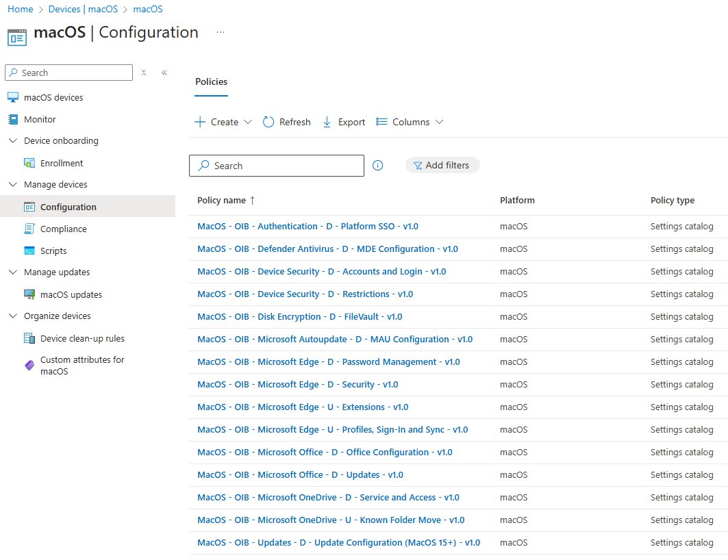Open Microsoft Office Configuration policy

click(x=325, y=453)
